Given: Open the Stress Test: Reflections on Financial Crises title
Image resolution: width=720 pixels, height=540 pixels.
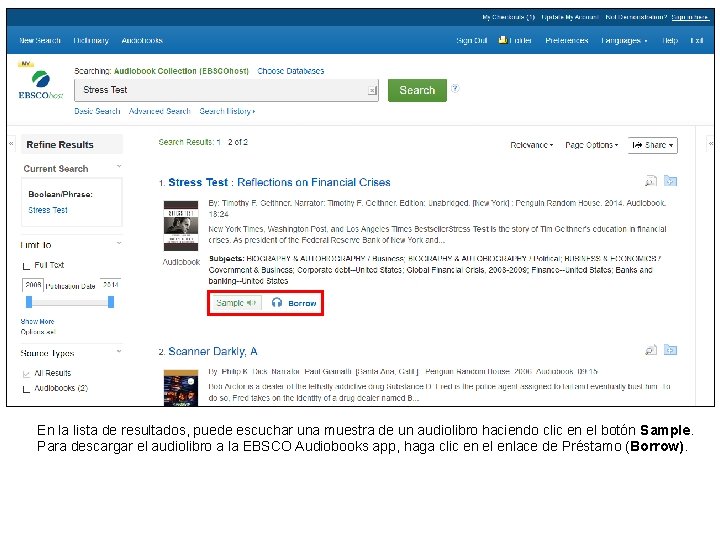Looking at the screenshot, I should pyautogui.click(x=279, y=182).
